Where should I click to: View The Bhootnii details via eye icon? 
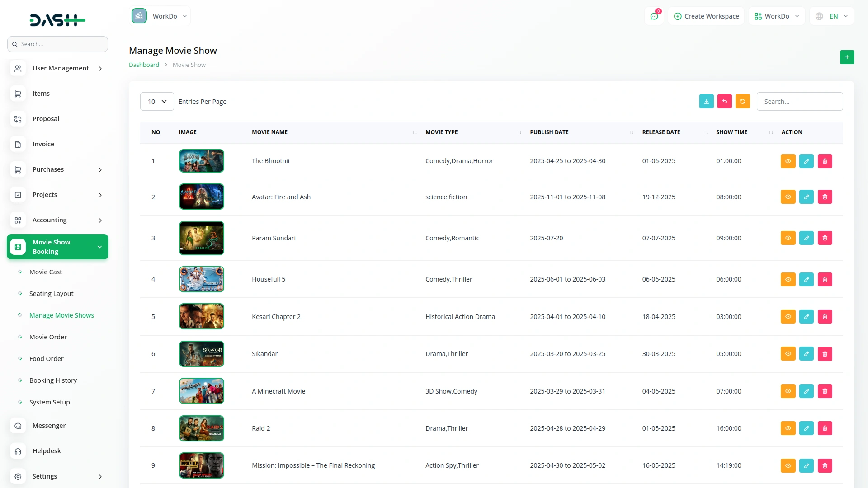(x=788, y=161)
